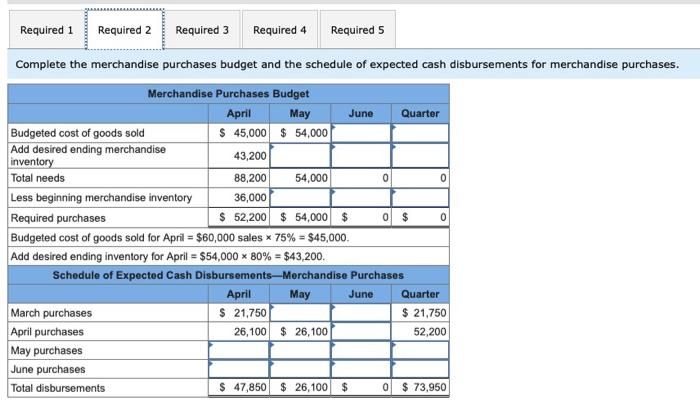Click June purchases April input cell
Viewport: 700px width, 405px height.
[x=239, y=369]
